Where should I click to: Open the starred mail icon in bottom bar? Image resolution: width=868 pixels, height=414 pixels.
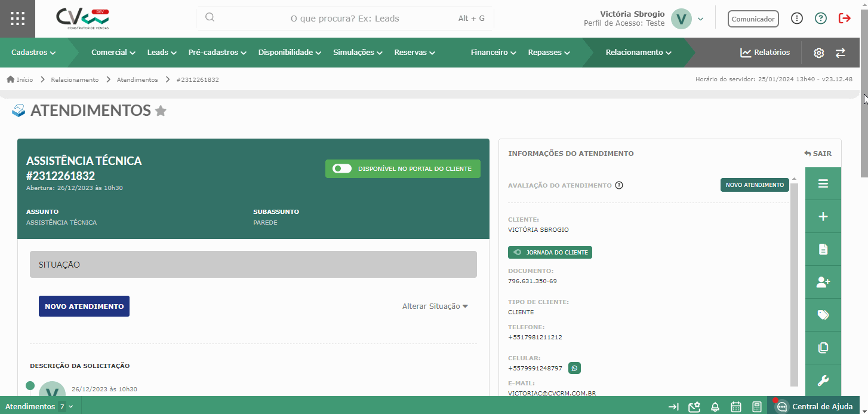pyautogui.click(x=694, y=407)
